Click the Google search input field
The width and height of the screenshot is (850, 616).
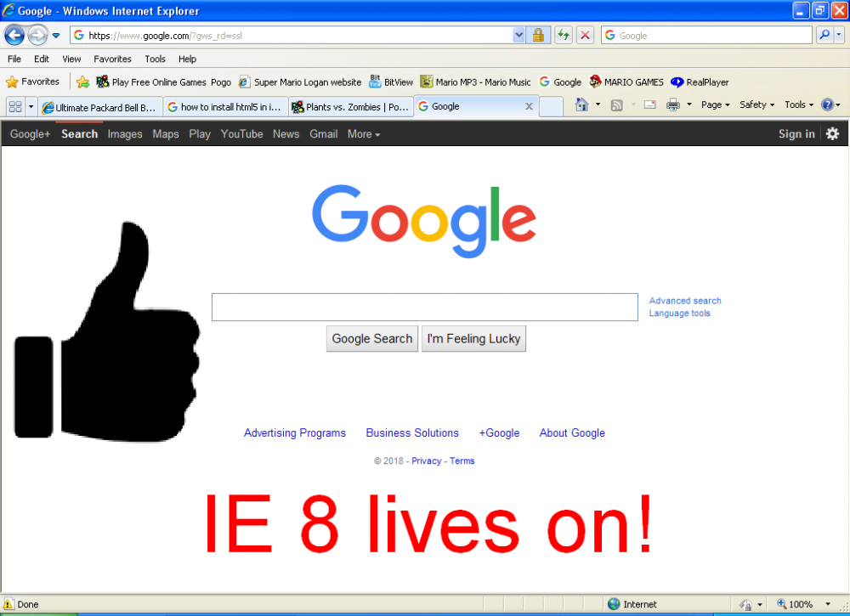pos(424,307)
